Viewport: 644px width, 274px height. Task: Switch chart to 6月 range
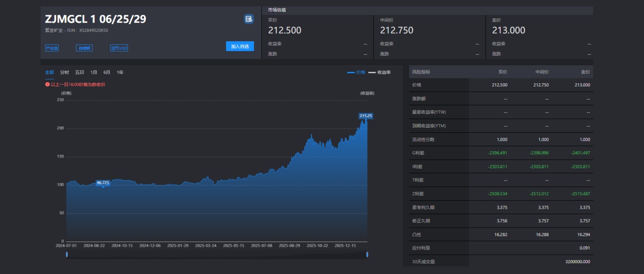[107, 72]
